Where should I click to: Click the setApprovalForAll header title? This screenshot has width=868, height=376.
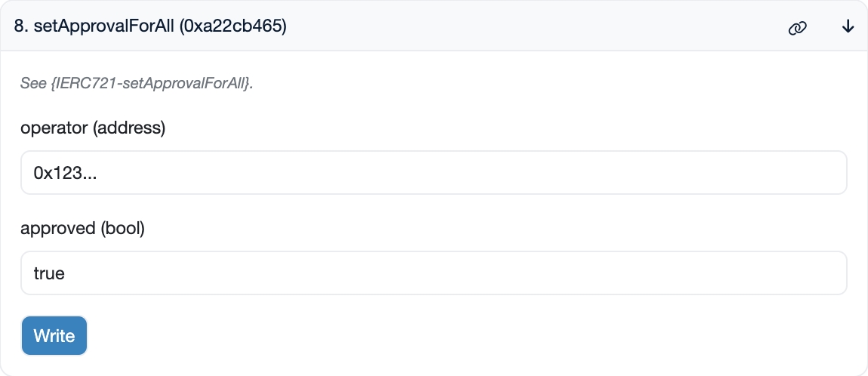pyautogui.click(x=149, y=26)
